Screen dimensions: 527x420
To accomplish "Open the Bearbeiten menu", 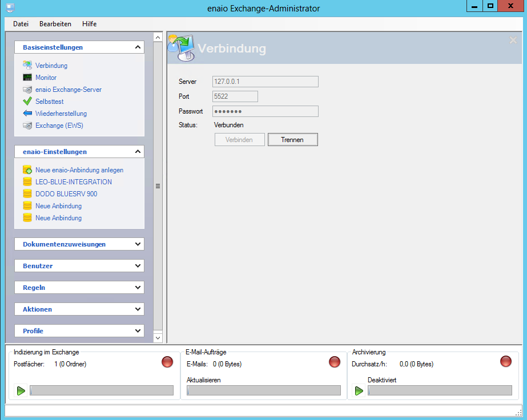I will [55, 24].
